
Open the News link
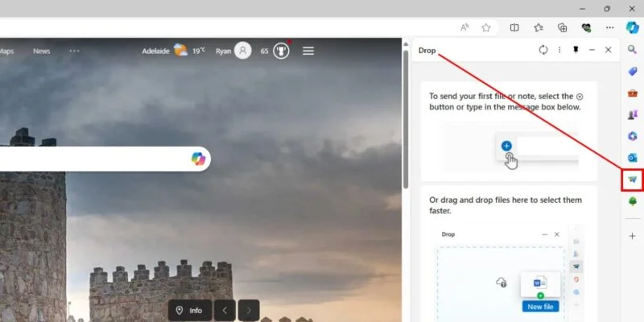[x=42, y=52]
